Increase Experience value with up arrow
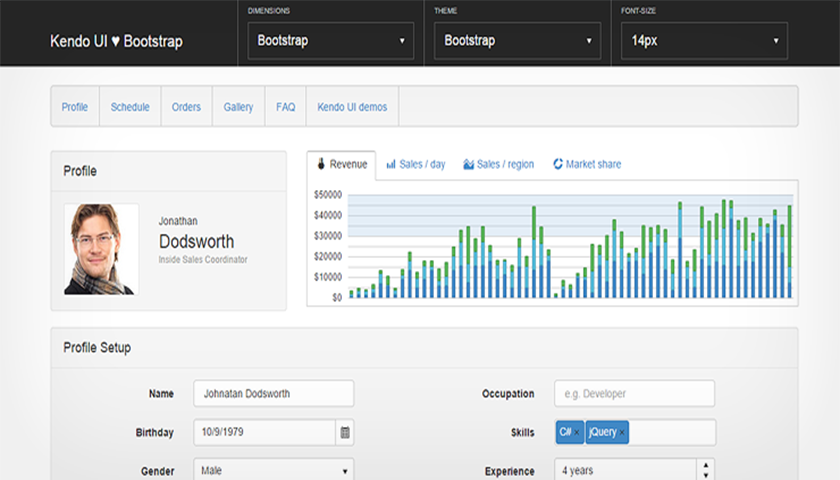Image resolution: width=840 pixels, height=480 pixels. [706, 465]
